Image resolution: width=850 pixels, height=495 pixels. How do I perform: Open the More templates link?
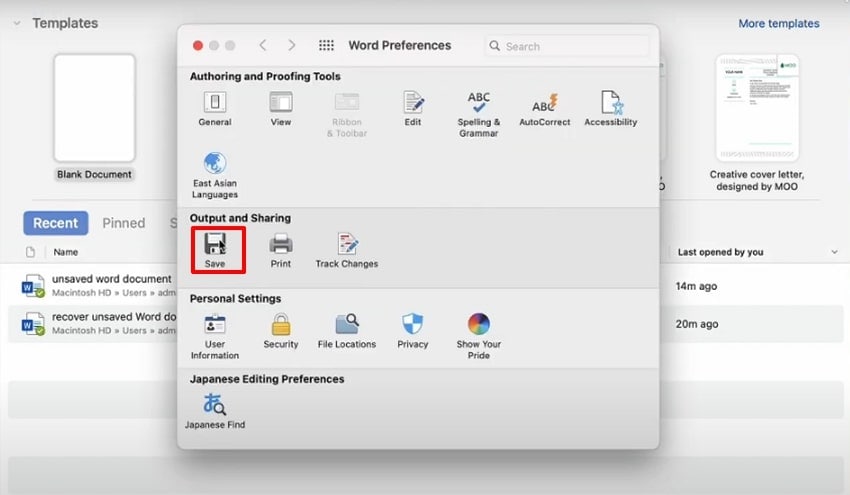pyautogui.click(x=779, y=23)
